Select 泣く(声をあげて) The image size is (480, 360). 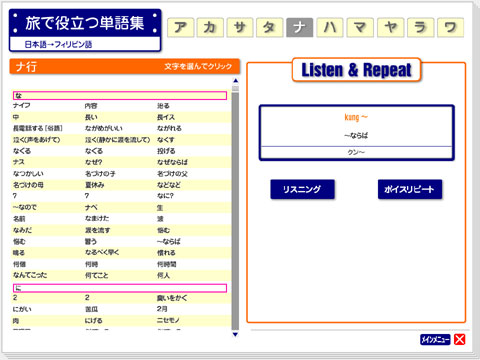coord(36,140)
